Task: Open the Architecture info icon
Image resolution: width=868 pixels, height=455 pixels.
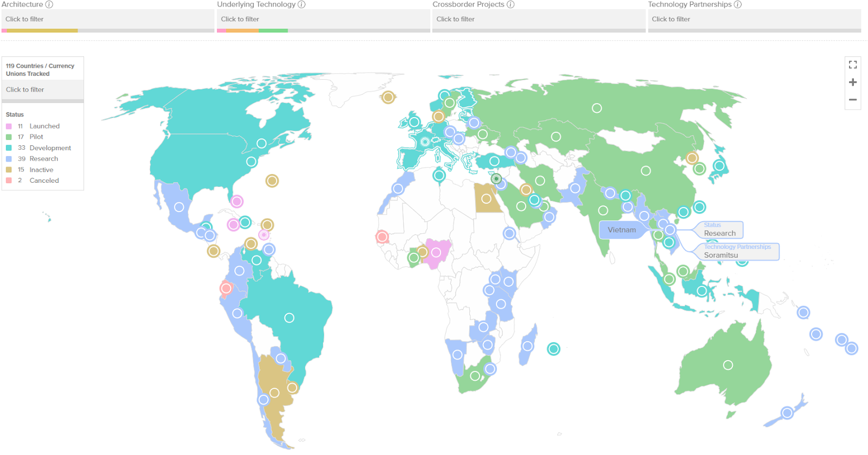Action: (x=49, y=4)
